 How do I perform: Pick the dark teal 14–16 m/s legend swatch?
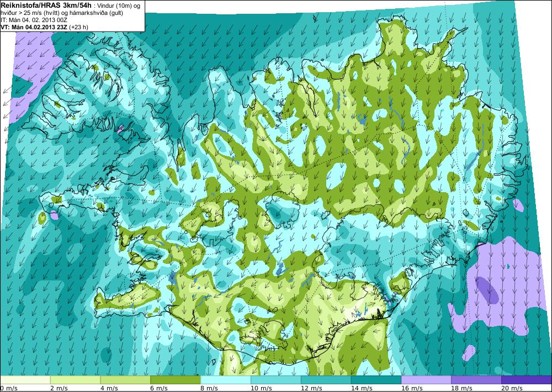point(376,380)
